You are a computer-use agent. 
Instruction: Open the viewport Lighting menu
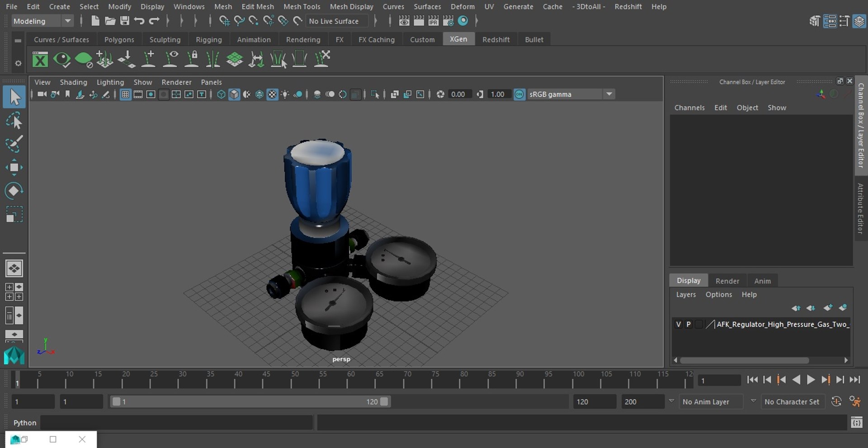110,82
